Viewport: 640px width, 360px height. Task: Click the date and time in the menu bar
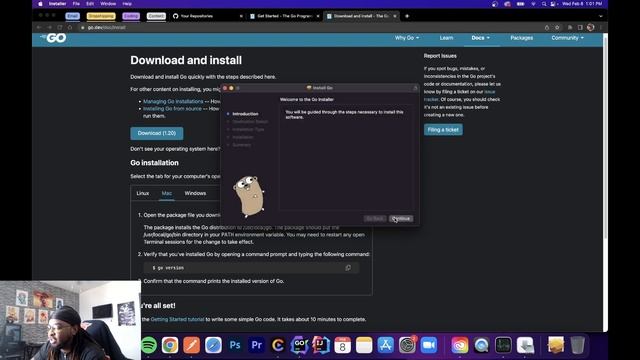coord(582,4)
